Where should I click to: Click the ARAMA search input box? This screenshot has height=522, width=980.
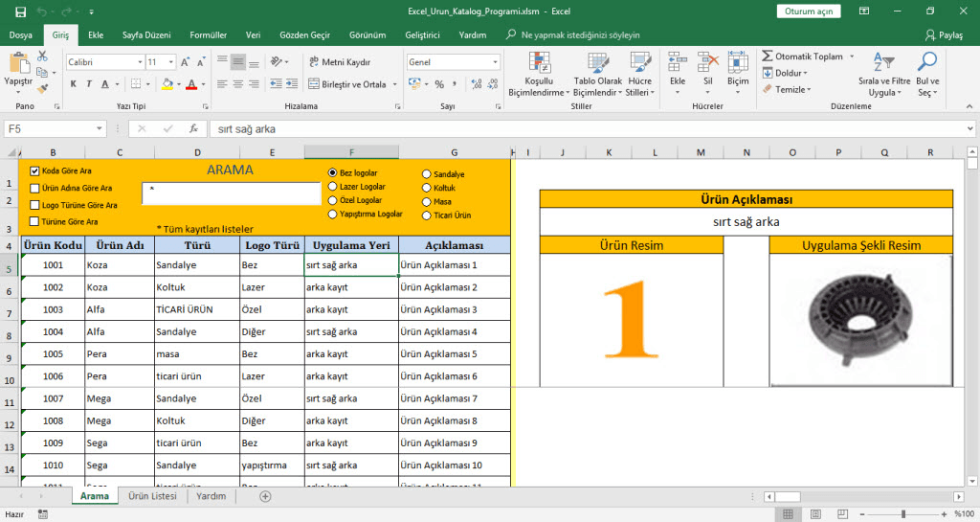[x=231, y=193]
